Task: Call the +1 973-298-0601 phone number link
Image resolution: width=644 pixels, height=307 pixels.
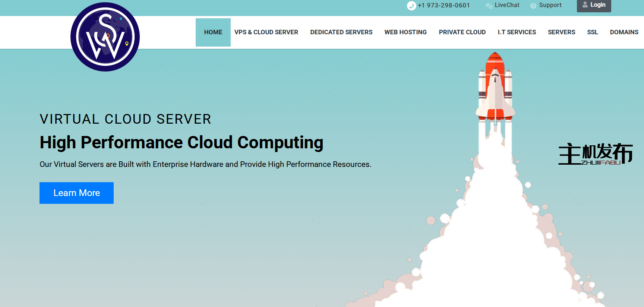Action: [443, 5]
